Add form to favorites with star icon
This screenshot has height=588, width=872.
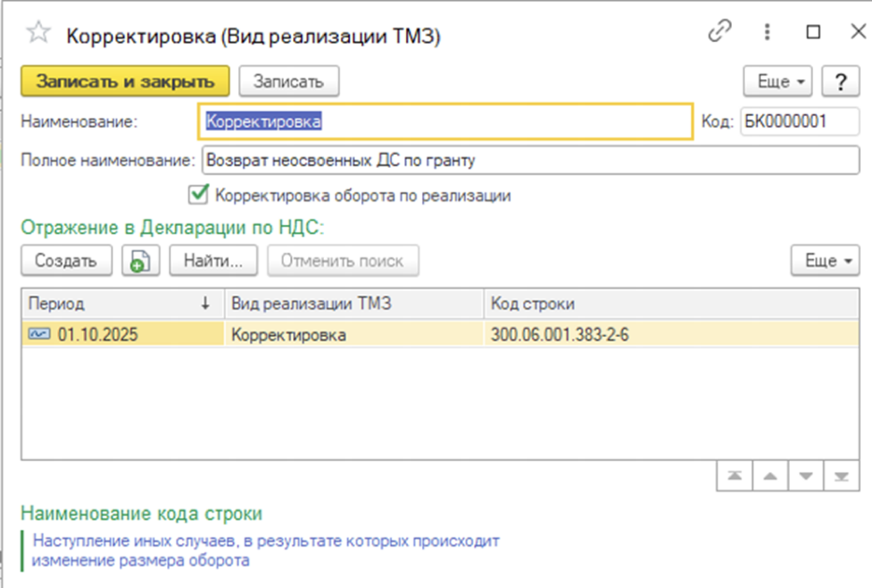click(x=38, y=34)
